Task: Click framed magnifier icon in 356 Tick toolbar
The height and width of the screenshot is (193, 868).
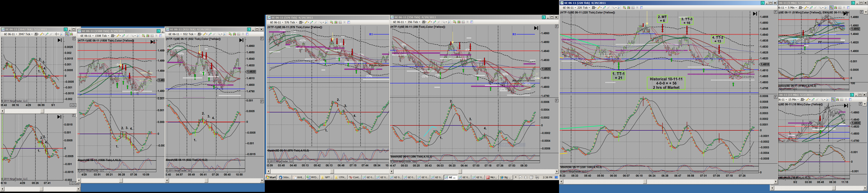Action: coord(449,22)
